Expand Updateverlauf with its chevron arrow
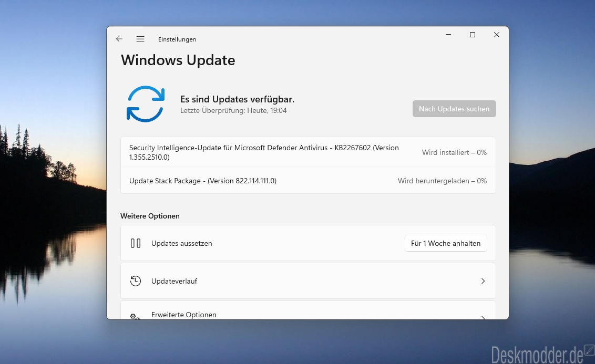 click(483, 281)
